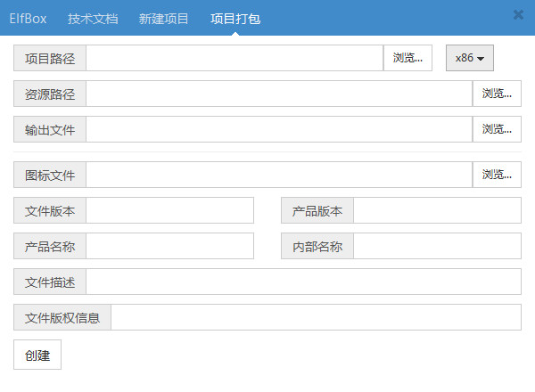Select the 输出文件 input field
This screenshot has height=392, width=535.
tap(279, 129)
